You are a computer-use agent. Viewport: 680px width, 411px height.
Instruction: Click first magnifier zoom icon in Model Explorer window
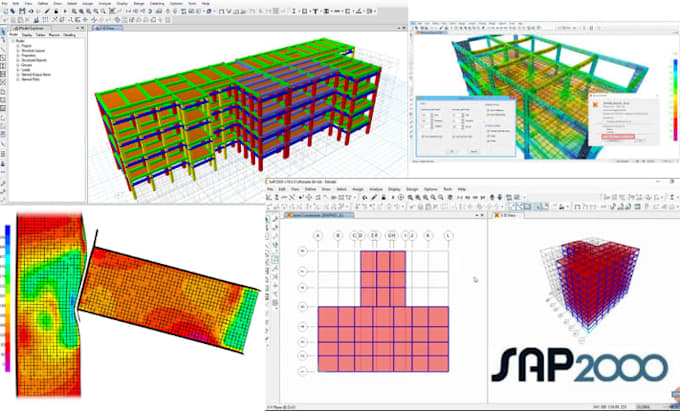(75, 11)
